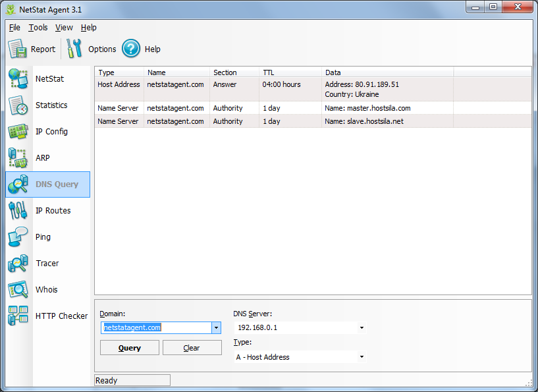538x392 pixels.
Task: Open the File menu
Action: pyautogui.click(x=14, y=28)
